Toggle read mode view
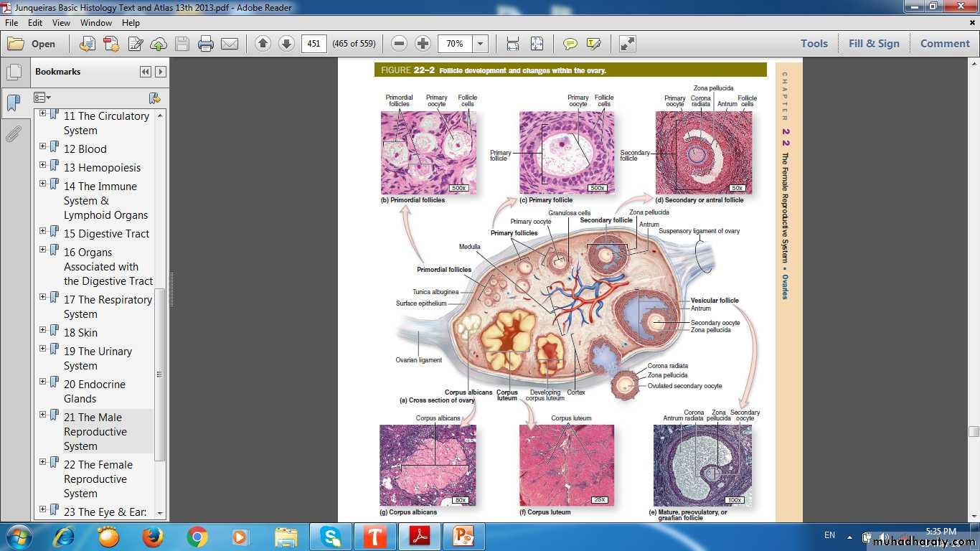Viewport: 980px width, 551px height. (x=627, y=44)
